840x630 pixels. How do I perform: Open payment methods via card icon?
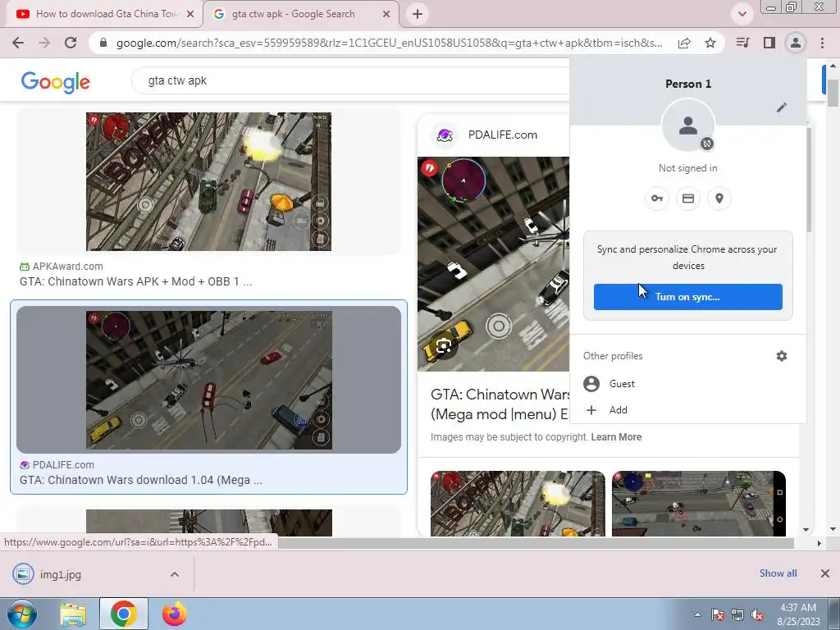(x=688, y=199)
